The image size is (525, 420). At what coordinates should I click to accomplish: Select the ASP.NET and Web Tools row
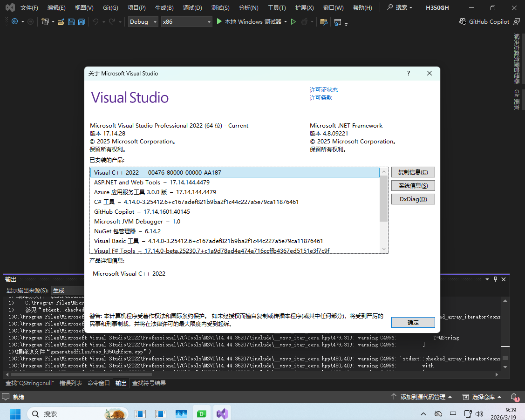235,183
